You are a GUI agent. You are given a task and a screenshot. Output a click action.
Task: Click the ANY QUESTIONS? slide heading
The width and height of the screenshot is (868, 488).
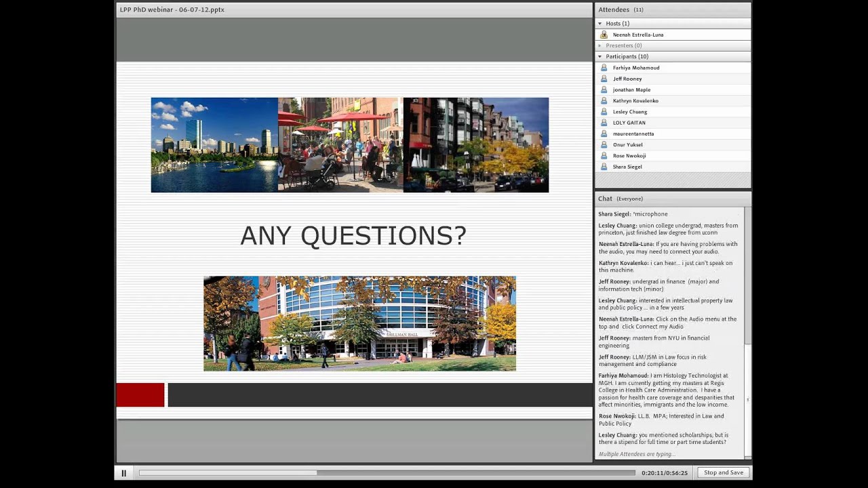(353, 236)
